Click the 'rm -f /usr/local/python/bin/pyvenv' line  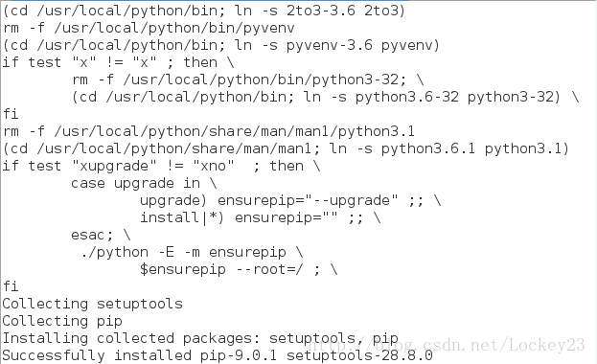tap(149, 28)
